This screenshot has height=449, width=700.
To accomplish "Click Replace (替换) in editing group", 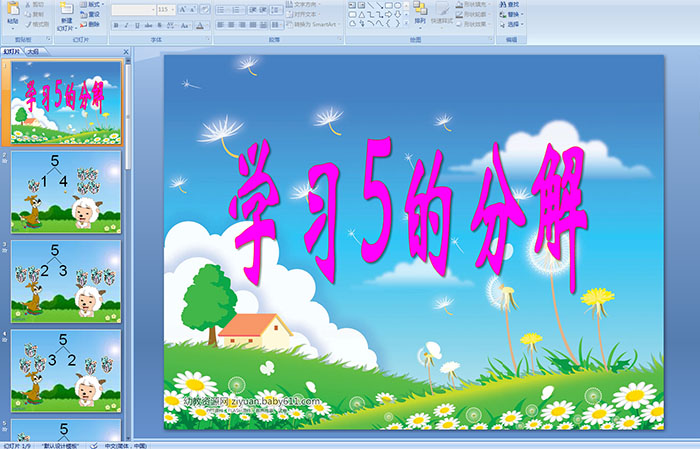I will coord(512,14).
